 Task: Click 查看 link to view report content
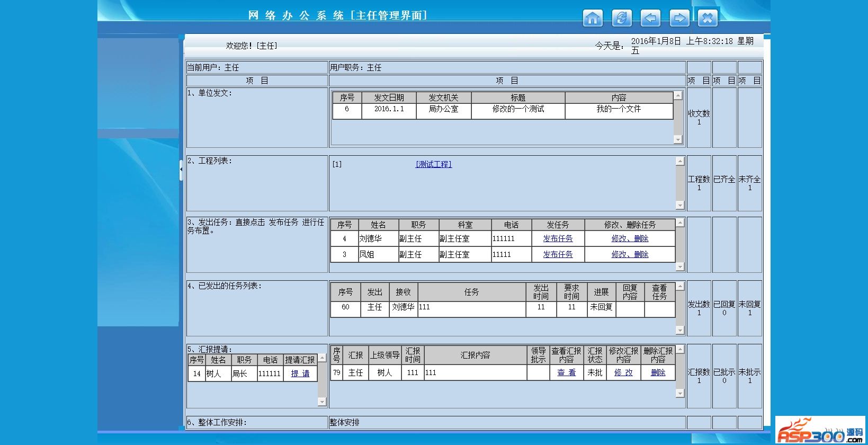point(566,373)
